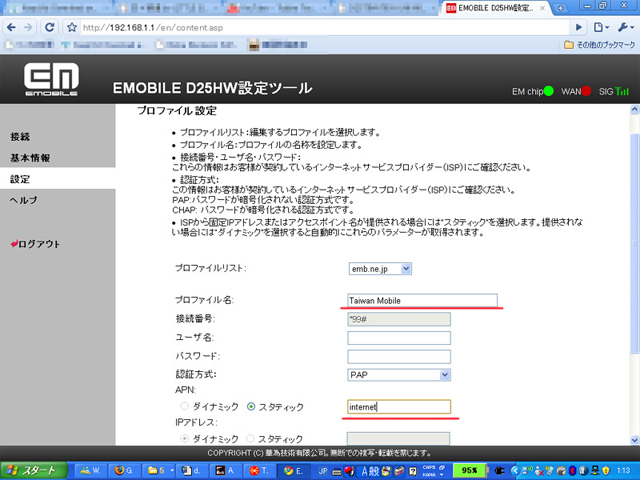This screenshot has width=640, height=480.
Task: Expand the 認証方式 PAP dropdown
Action: tap(399, 375)
